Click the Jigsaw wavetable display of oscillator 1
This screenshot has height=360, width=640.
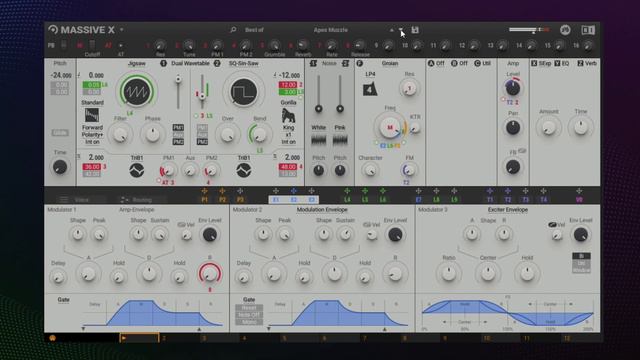[136, 91]
